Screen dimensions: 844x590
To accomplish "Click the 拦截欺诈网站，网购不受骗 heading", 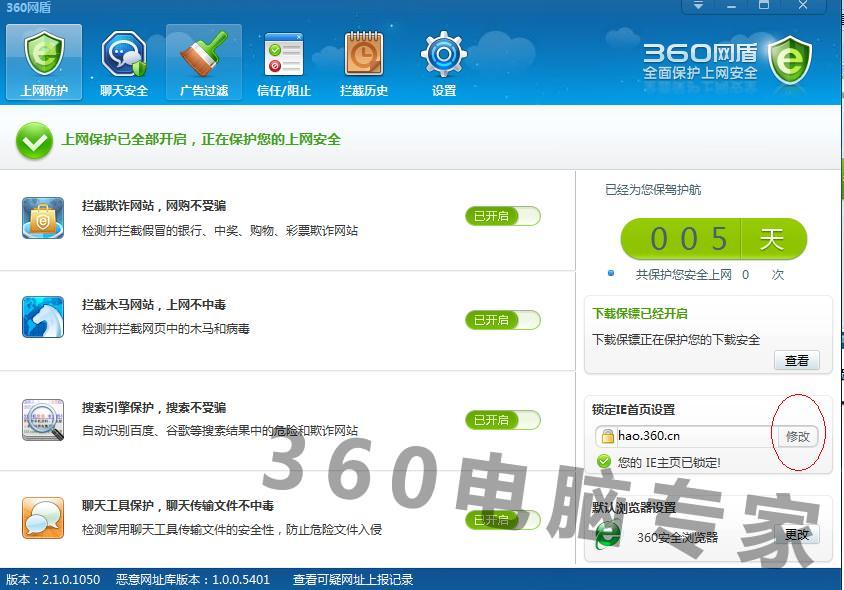I will (x=154, y=206).
